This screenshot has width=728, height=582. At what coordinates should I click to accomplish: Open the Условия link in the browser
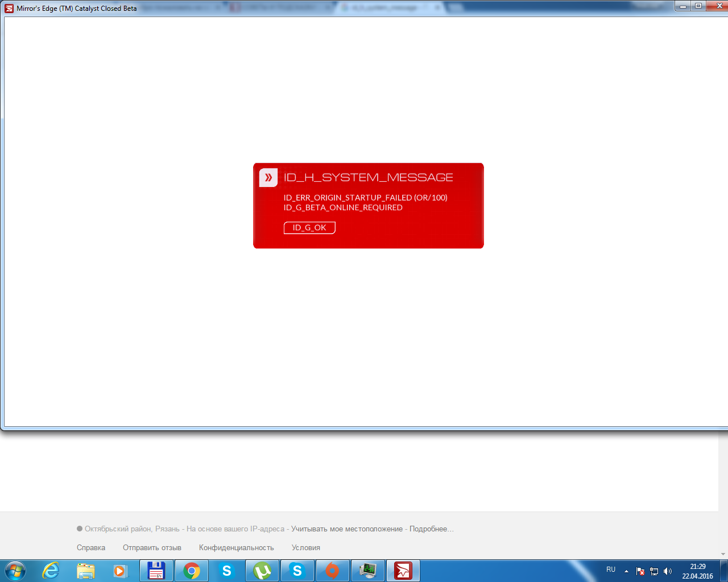[x=306, y=548]
